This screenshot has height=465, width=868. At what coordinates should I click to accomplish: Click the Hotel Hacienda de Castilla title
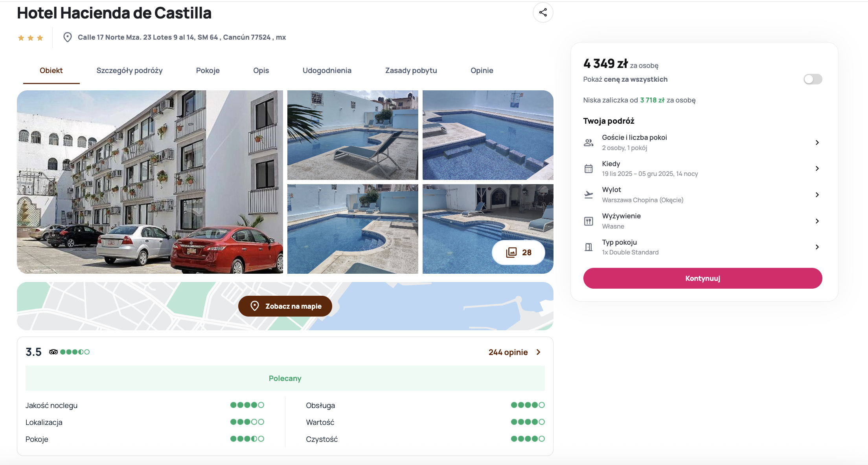tap(114, 13)
